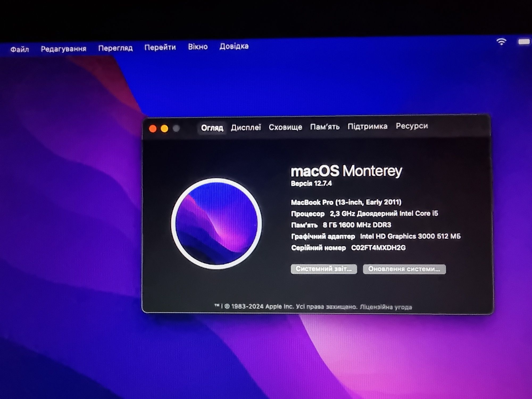The image size is (532, 399).
Task: Open the Перейти menu
Action: [160, 47]
